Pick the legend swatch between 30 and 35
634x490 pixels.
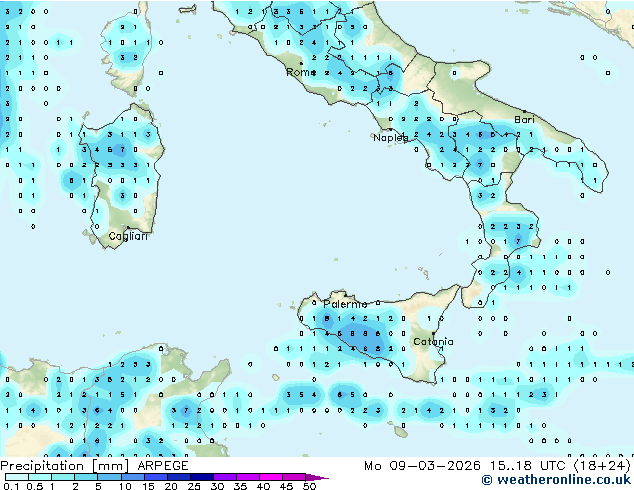coord(224,477)
